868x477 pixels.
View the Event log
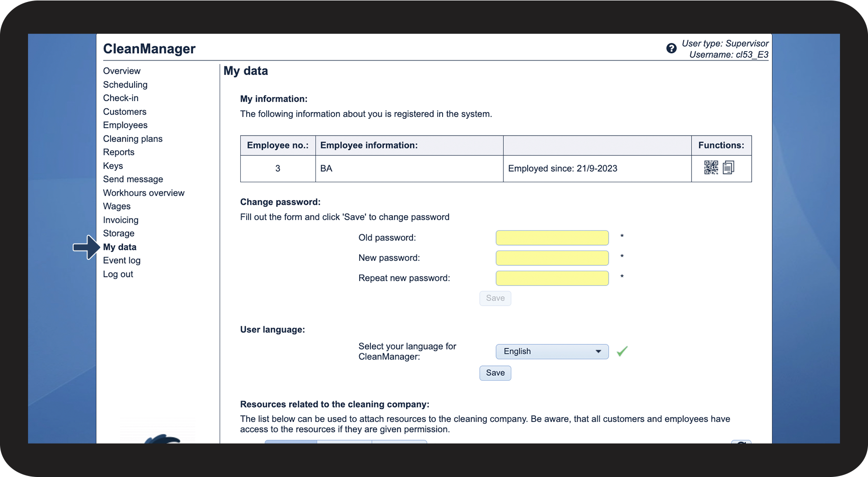121,260
